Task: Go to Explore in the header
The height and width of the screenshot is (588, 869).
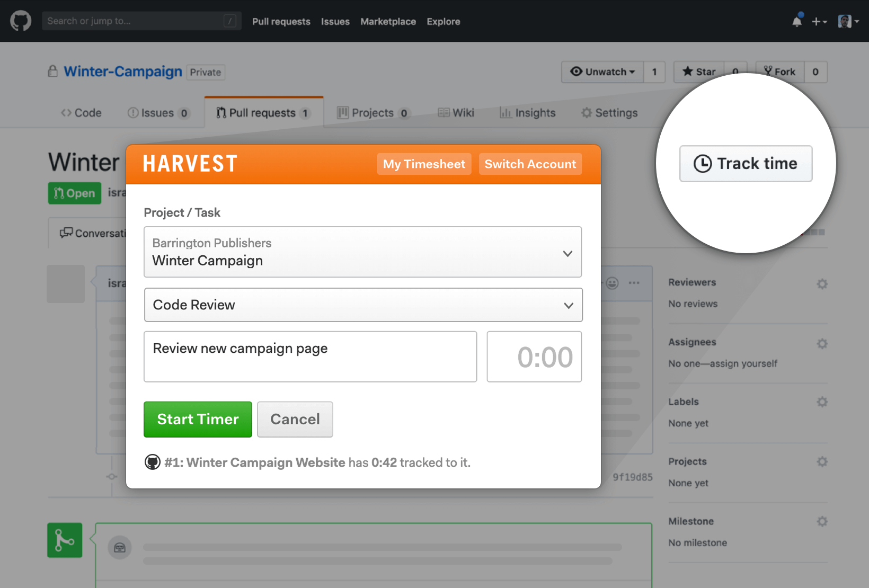Action: (x=444, y=21)
